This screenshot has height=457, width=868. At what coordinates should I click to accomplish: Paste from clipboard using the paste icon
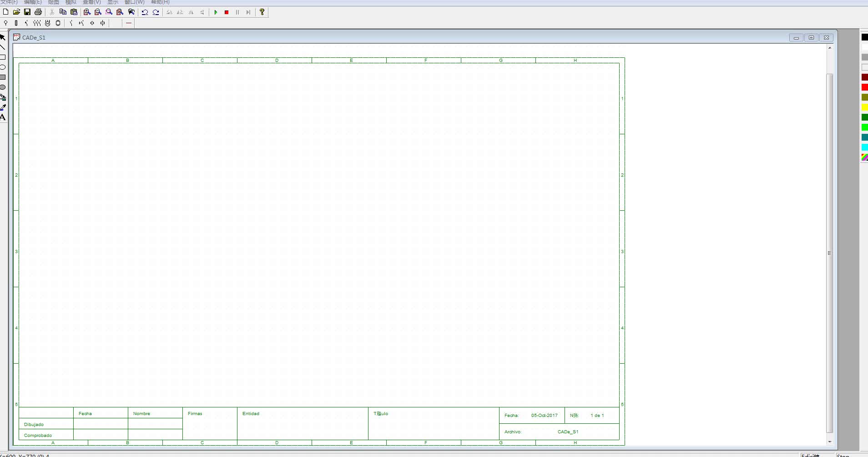coord(74,12)
